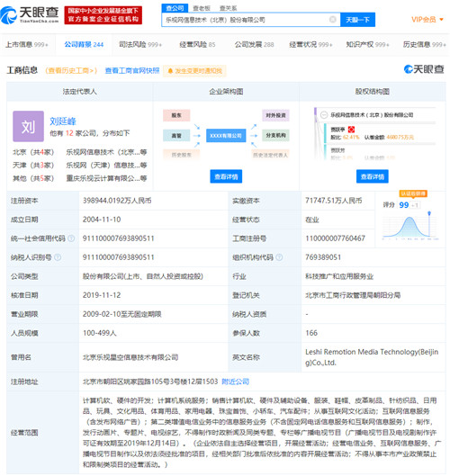This screenshot has width=450, height=476.
Task: Open the VIP会员 dropdown arrow
Action: coord(441,20)
